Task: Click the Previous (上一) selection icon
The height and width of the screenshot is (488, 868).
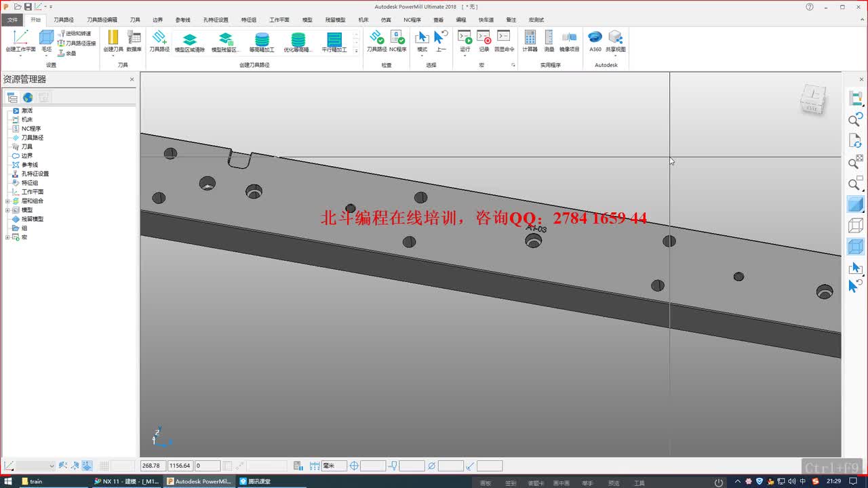Action: (441, 37)
